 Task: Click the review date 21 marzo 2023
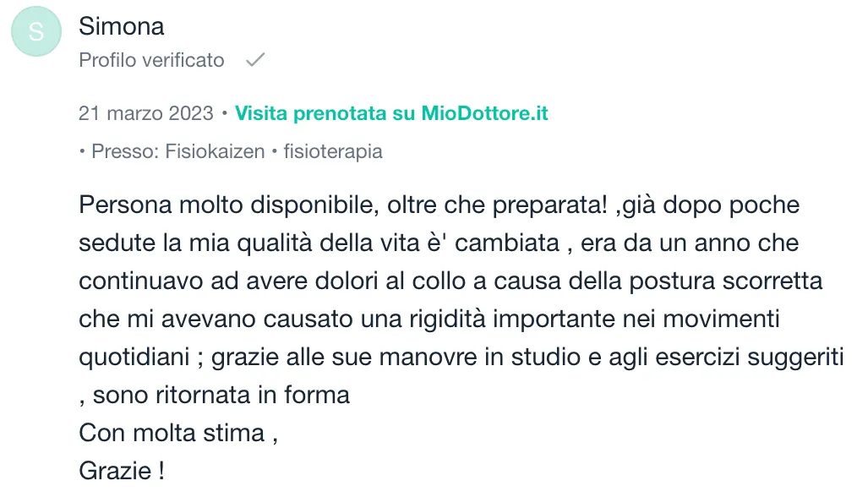[x=145, y=113]
